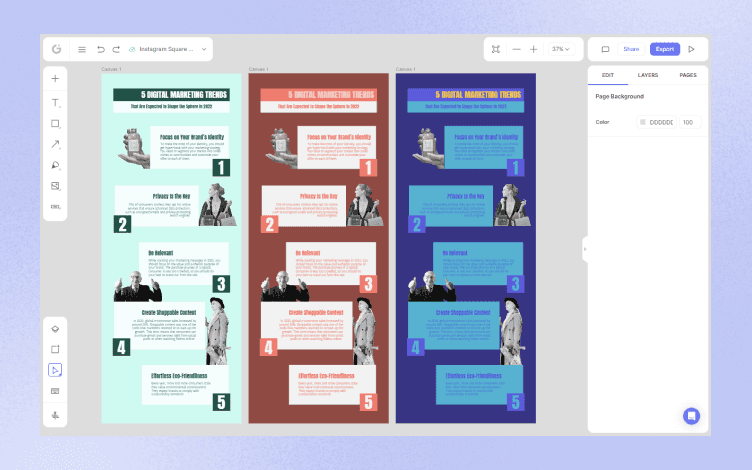Select thumbs-up man image on red canvas
Viewport: 752px width, 470px height.
coord(285,286)
